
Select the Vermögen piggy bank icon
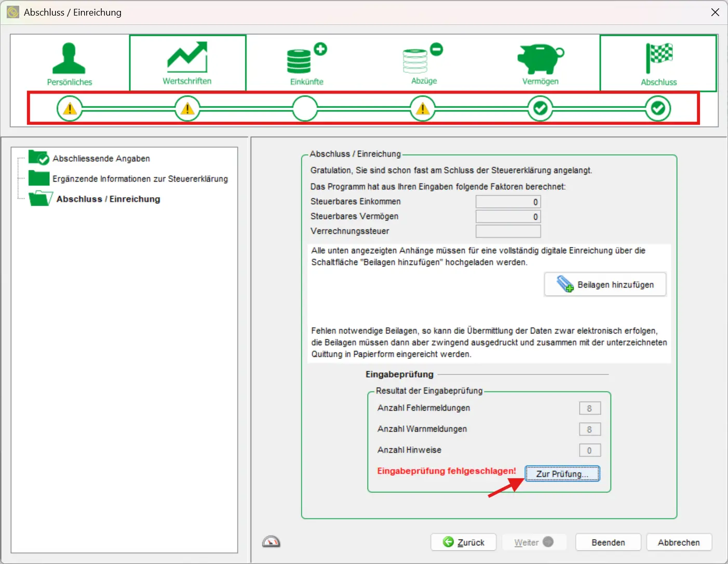540,58
